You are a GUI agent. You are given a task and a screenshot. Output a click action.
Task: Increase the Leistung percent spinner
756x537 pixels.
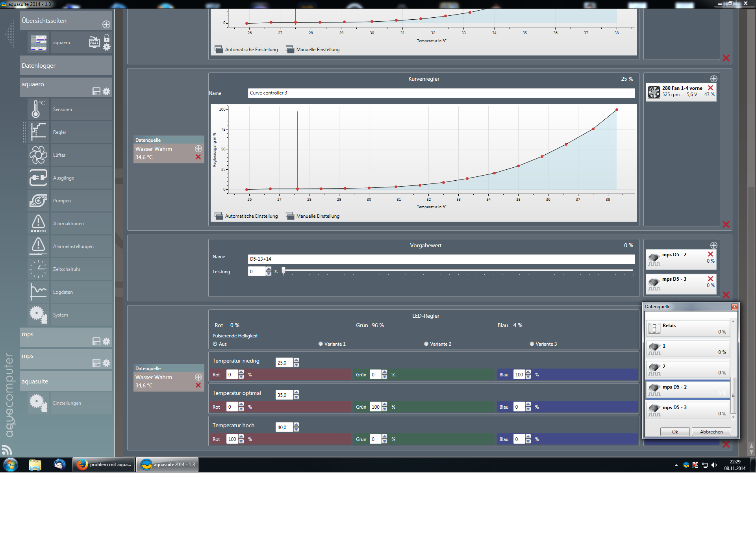pos(269,269)
